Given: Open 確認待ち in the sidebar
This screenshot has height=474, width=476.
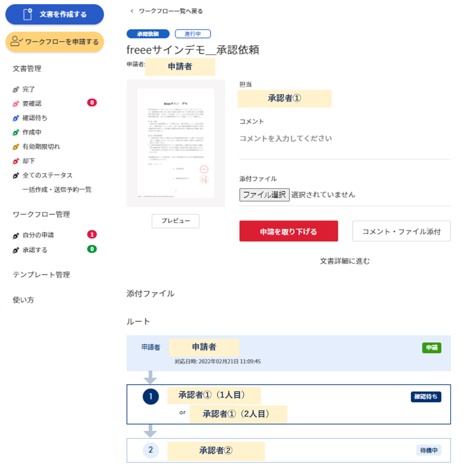Looking at the screenshot, I should (x=35, y=118).
